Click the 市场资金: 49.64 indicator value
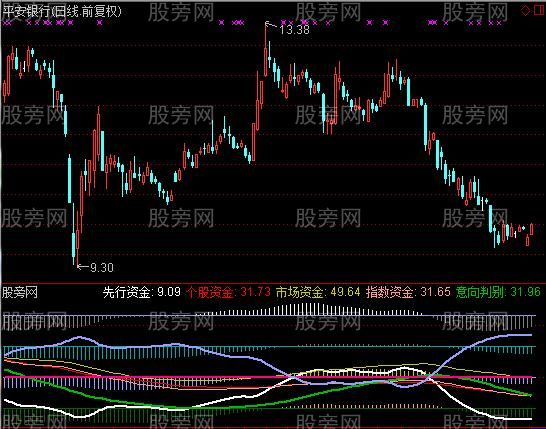The width and height of the screenshot is (546, 429). [x=318, y=292]
